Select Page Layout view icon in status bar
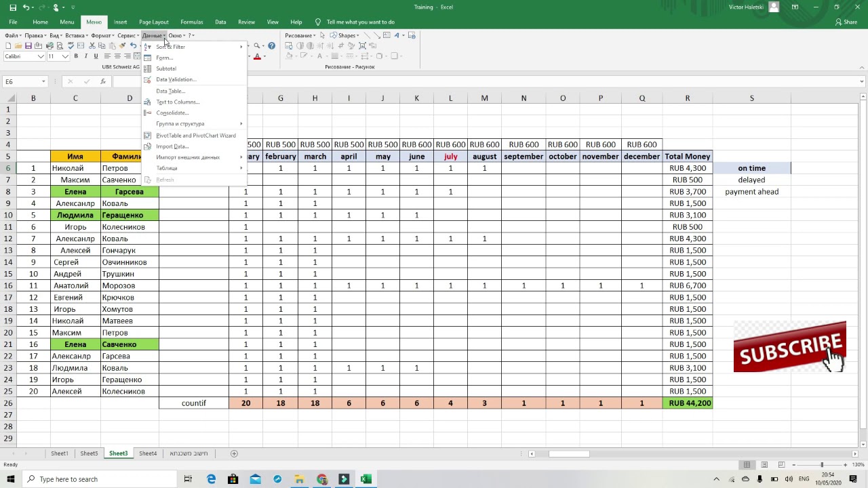Screen dimensions: 868x488 [x=764, y=465]
